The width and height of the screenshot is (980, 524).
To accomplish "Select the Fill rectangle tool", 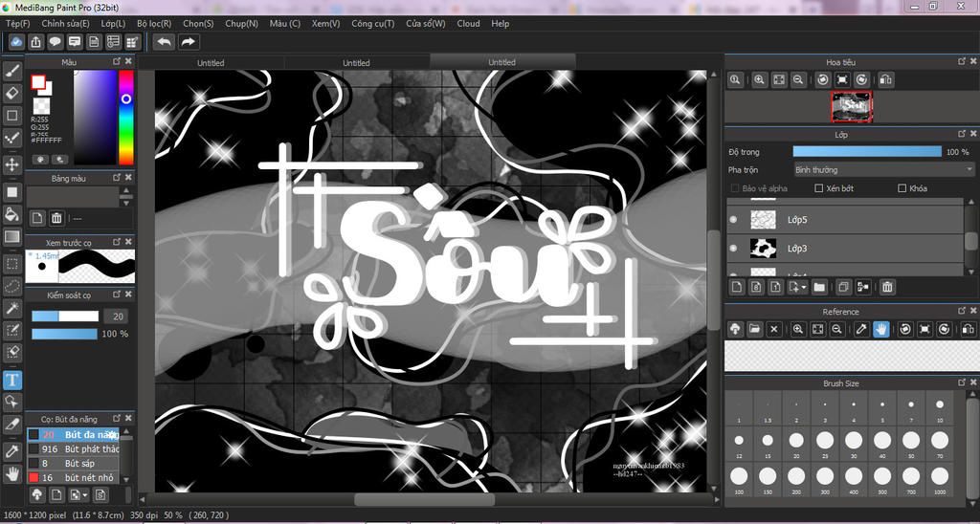I will click(11, 192).
